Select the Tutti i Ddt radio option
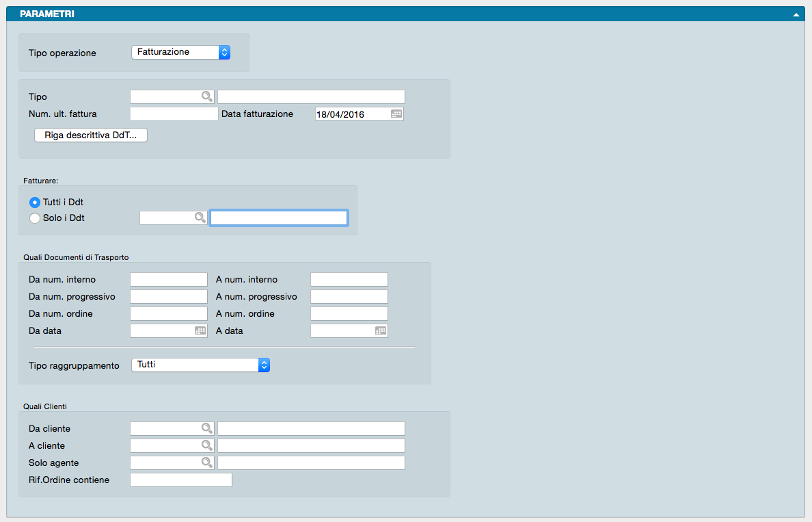The width and height of the screenshot is (812, 522). click(35, 203)
